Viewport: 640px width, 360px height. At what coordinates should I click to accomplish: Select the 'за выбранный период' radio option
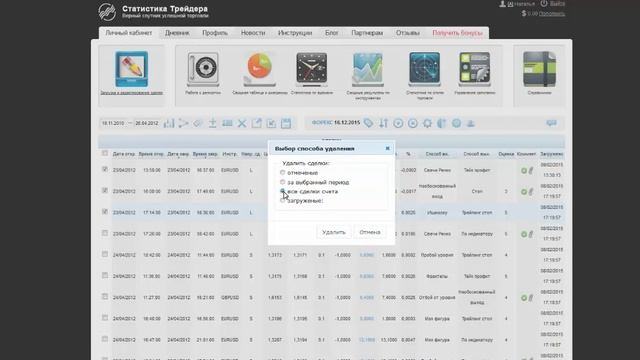point(282,182)
